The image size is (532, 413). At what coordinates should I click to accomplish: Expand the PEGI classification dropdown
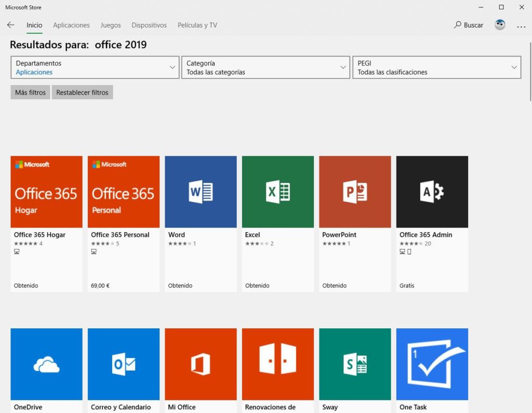point(436,68)
